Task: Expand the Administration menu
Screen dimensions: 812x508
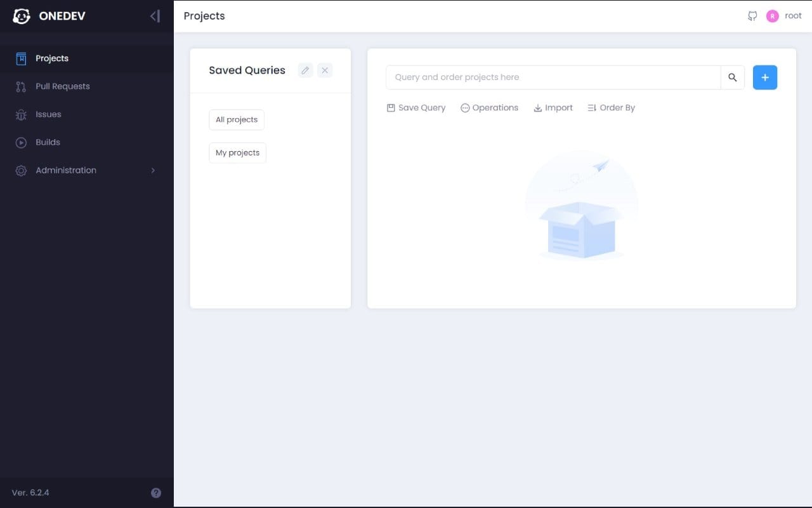Action: pos(65,170)
